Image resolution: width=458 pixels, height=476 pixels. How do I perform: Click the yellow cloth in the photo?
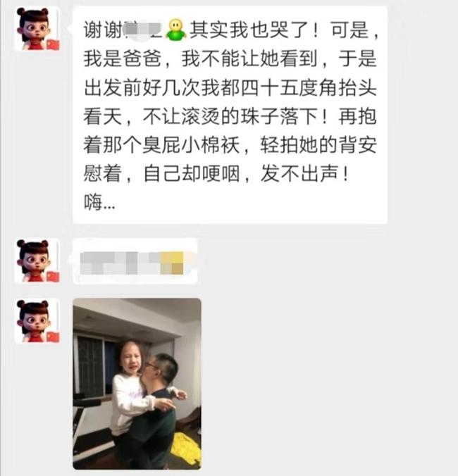click(187, 448)
